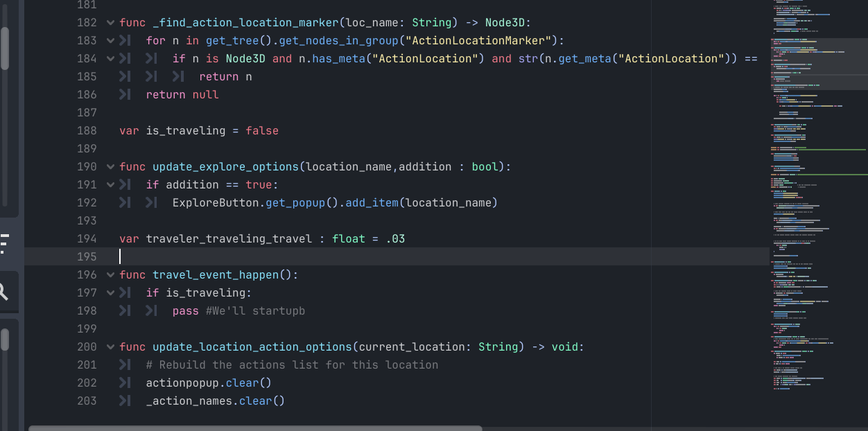Click line number 194 in the gutter

[x=87, y=239]
